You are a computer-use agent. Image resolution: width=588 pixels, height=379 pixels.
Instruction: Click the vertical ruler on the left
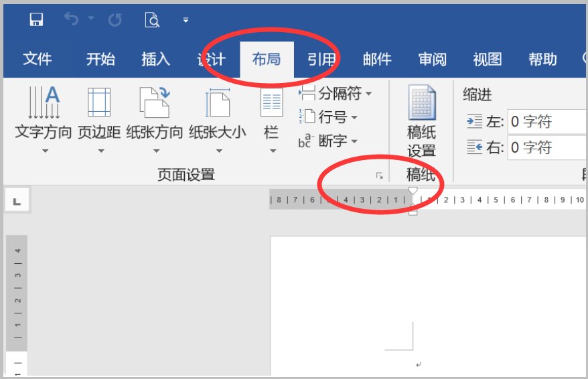[x=17, y=305]
